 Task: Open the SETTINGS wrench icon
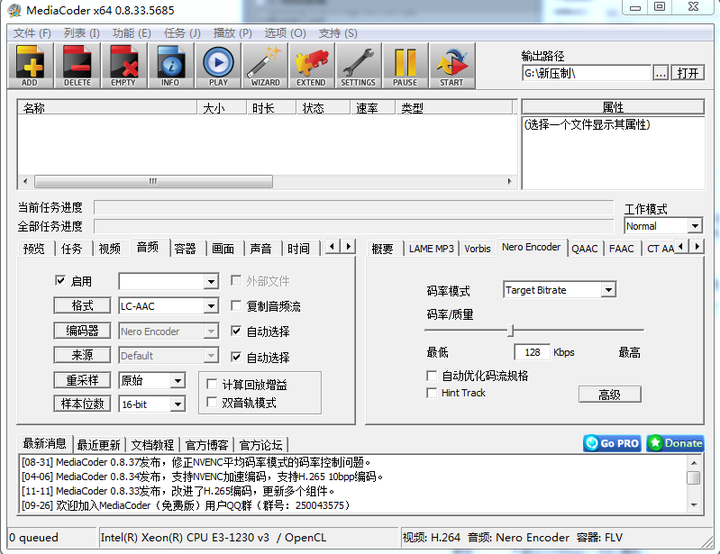[x=359, y=65]
